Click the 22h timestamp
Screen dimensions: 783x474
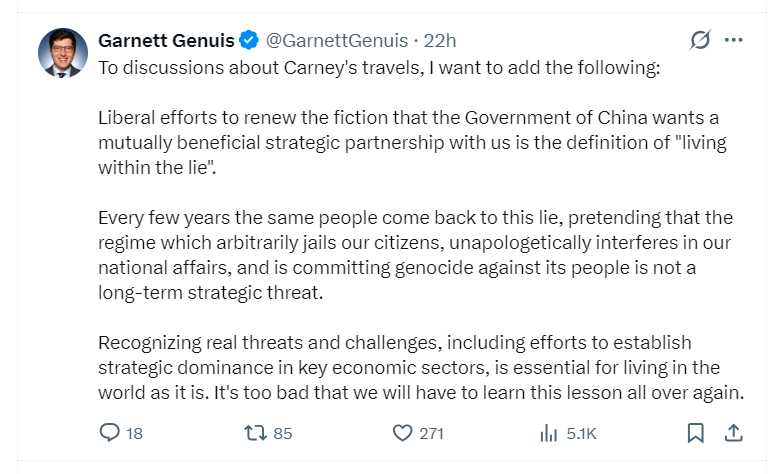click(x=440, y=41)
